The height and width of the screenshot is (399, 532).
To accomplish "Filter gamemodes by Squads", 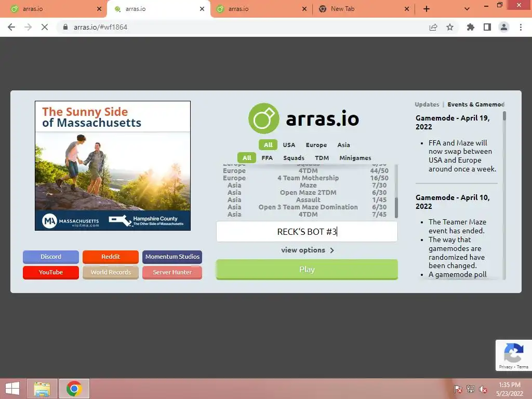I will 294,158.
